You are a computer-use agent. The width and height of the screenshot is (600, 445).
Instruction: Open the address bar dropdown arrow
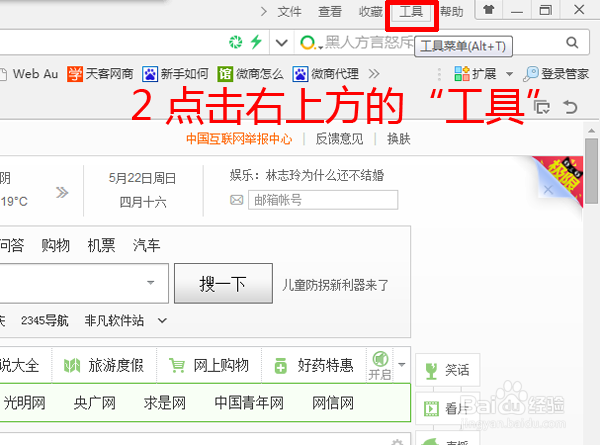[x=282, y=42]
